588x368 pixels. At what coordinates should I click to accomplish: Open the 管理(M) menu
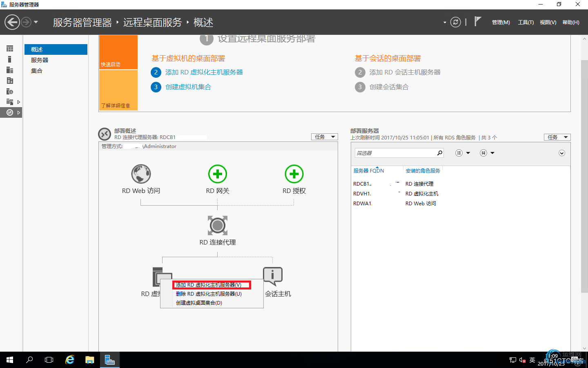(x=501, y=22)
